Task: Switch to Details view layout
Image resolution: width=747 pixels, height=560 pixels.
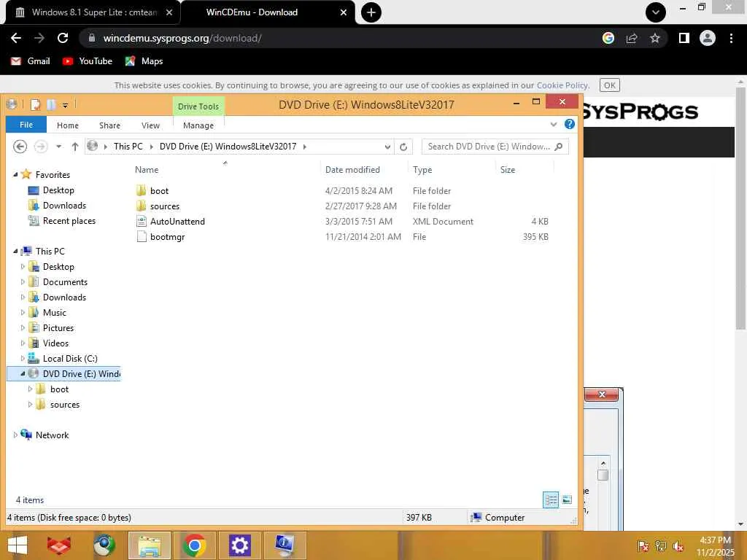Action: [x=551, y=499]
